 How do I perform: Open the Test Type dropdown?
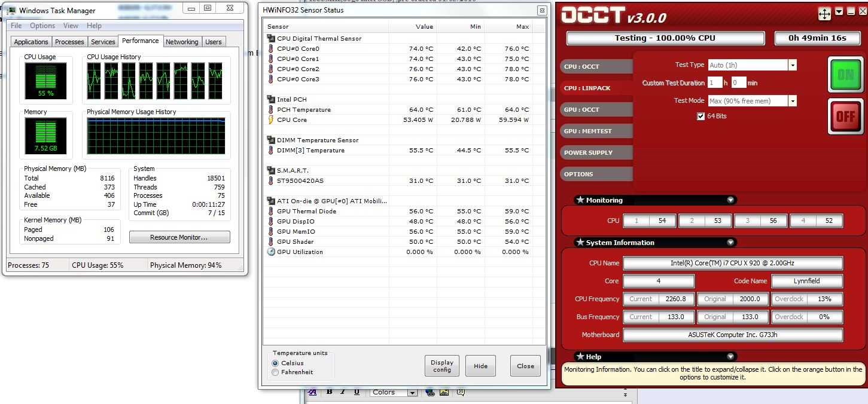[x=792, y=65]
